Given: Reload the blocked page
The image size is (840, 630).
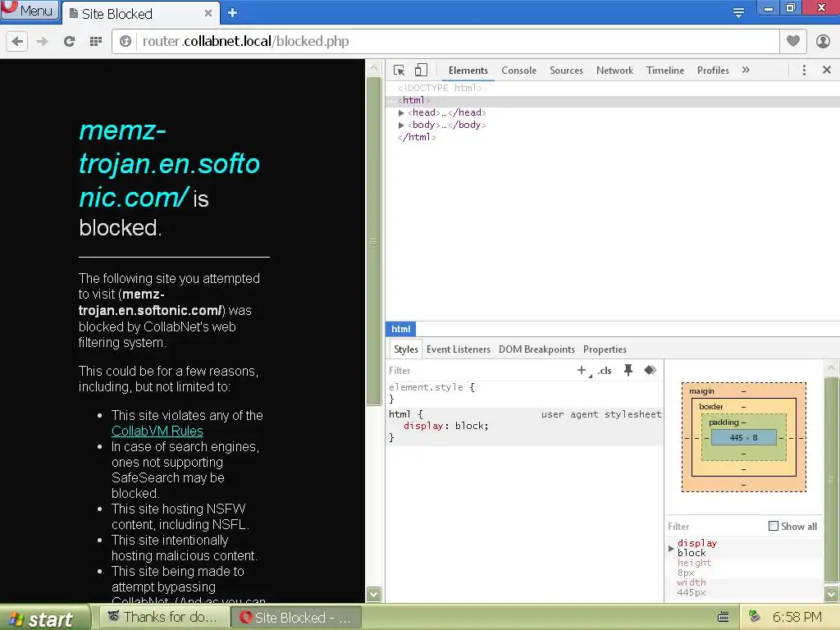Looking at the screenshot, I should click(x=69, y=41).
